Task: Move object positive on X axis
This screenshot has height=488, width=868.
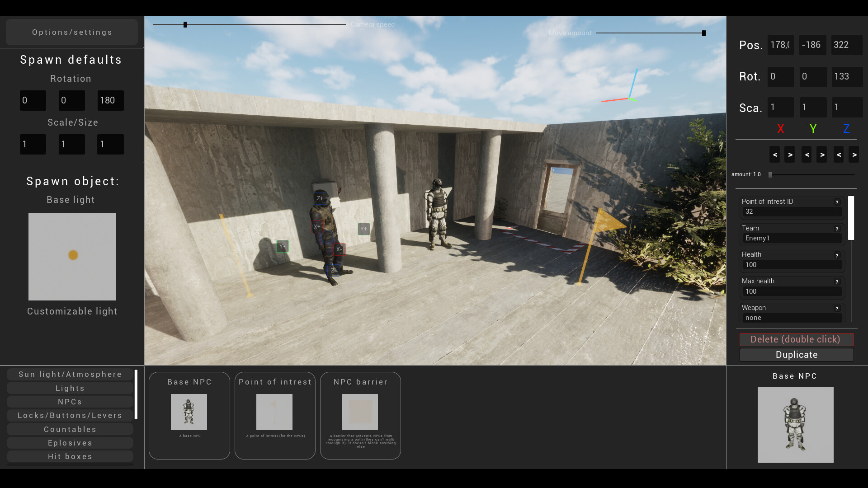Action: click(x=790, y=155)
